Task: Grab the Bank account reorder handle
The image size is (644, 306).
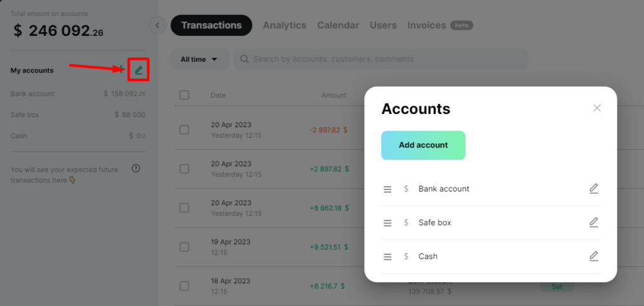Action: (x=387, y=189)
